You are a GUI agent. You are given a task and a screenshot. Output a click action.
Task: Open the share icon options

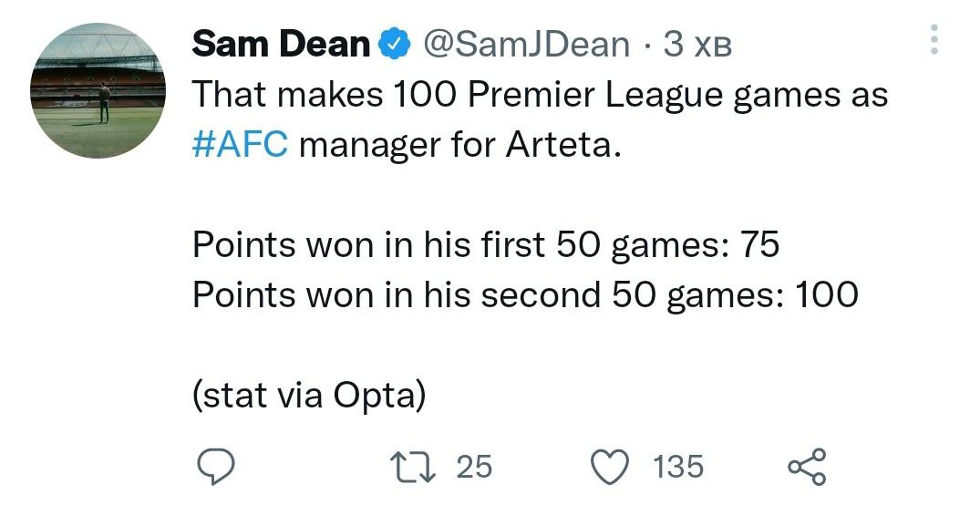click(806, 467)
